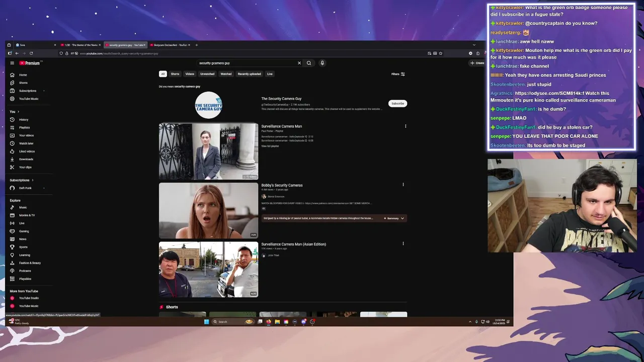The height and width of the screenshot is (362, 644).
Task: Explore Sports category
Action: [x=23, y=247]
